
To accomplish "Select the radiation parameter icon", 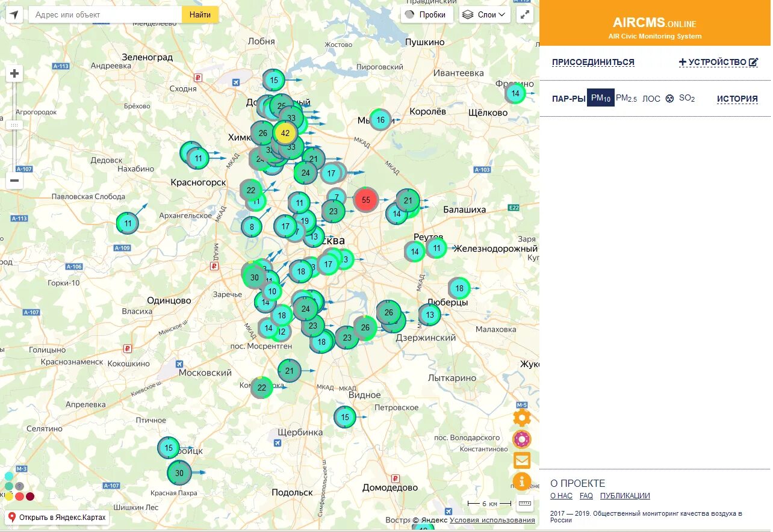I will click(669, 98).
